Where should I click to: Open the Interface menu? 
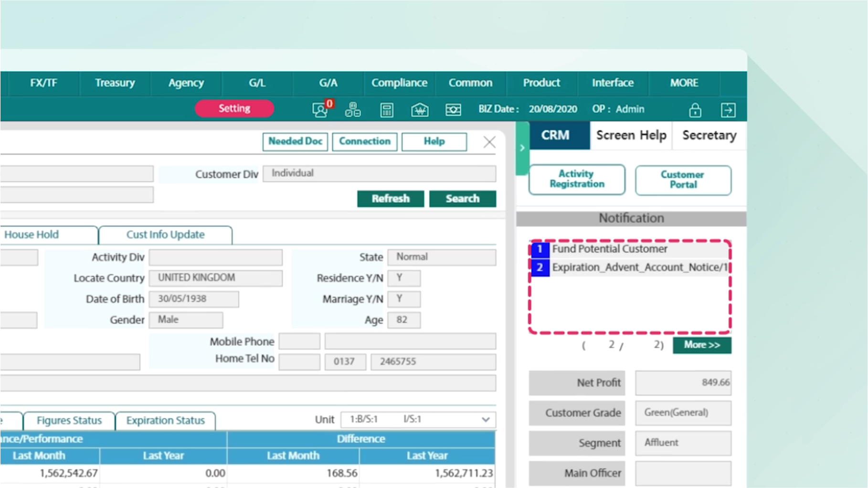[x=613, y=83]
